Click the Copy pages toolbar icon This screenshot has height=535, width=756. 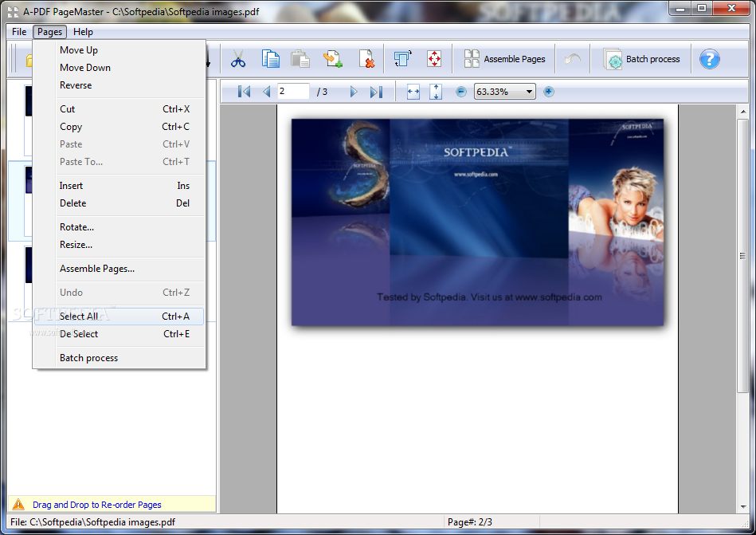(x=271, y=59)
